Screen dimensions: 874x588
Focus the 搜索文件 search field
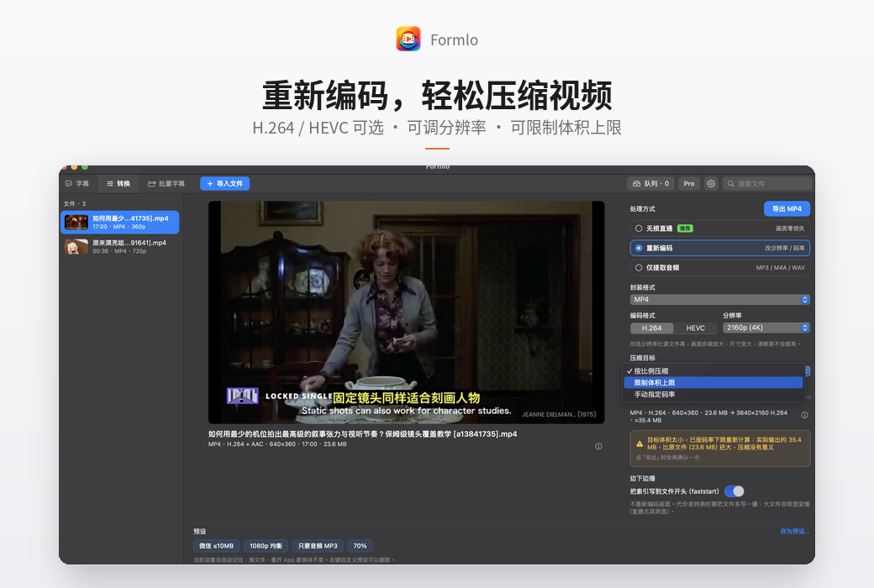[767, 183]
